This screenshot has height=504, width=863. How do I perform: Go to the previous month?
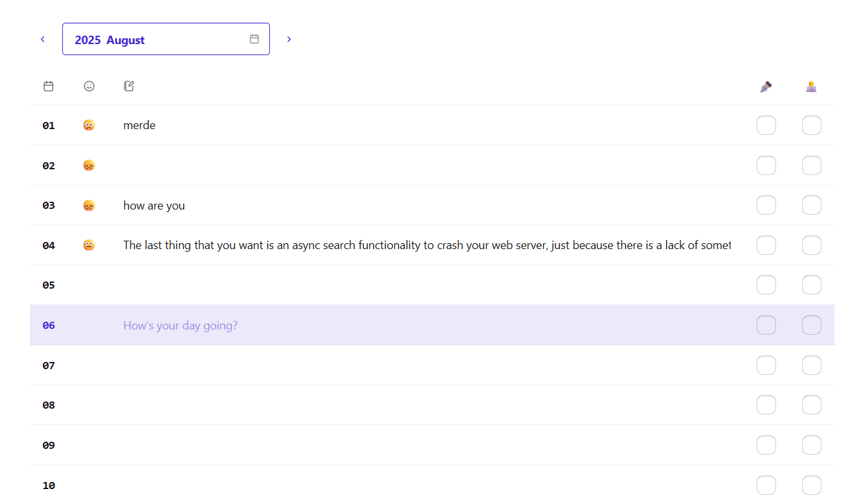click(43, 40)
